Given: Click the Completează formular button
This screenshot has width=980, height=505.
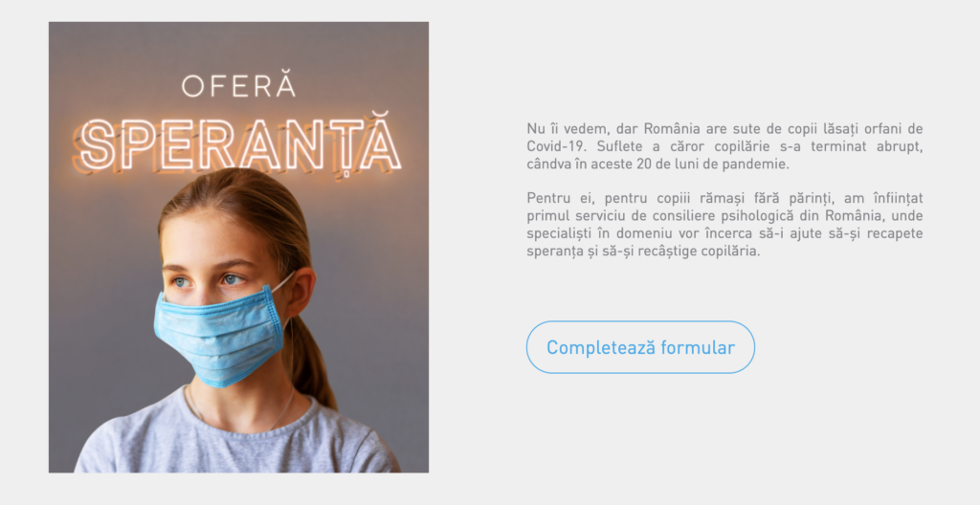Looking at the screenshot, I should pyautogui.click(x=640, y=347).
